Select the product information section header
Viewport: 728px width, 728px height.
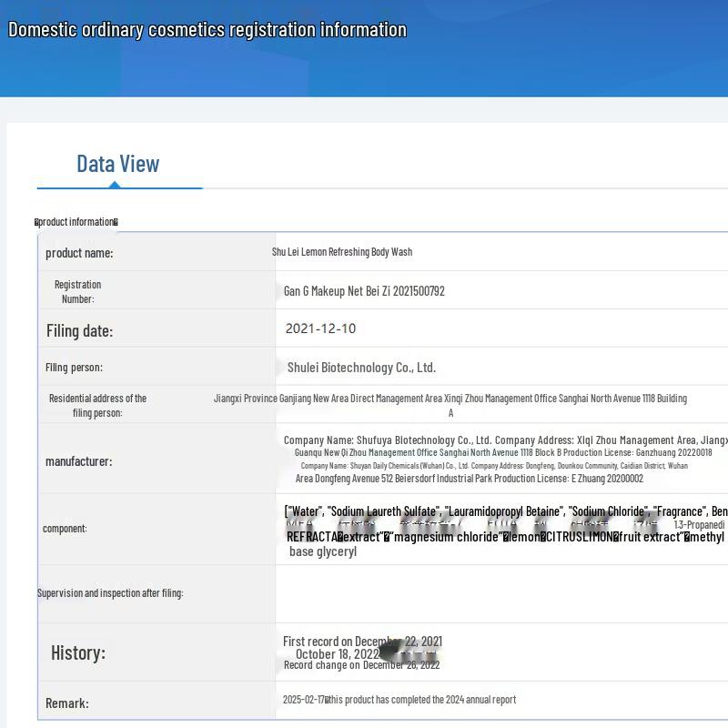(76, 222)
